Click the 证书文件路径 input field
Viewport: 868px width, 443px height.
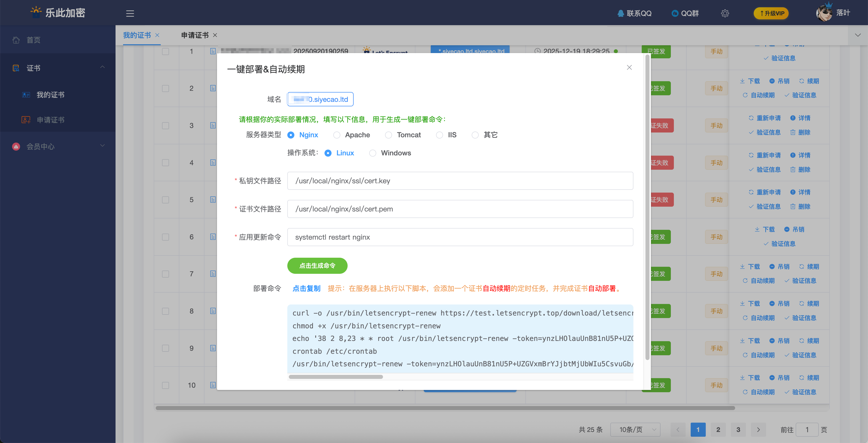460,209
